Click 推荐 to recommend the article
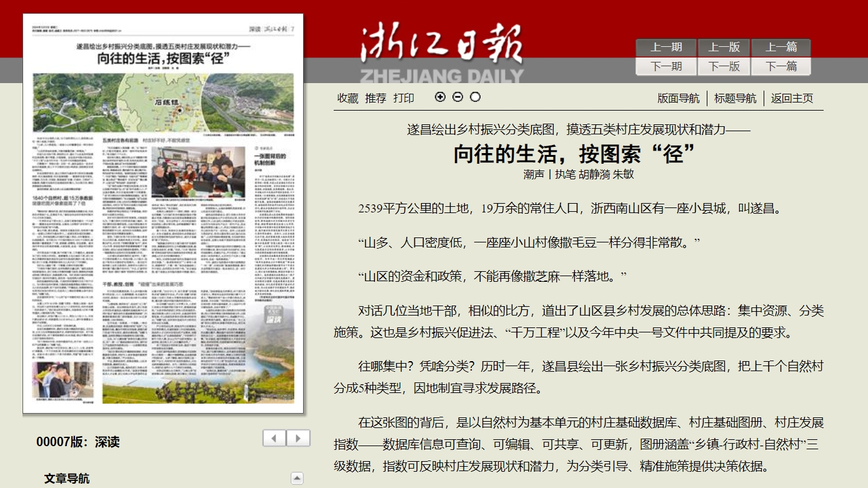The image size is (868, 488). coord(376,98)
